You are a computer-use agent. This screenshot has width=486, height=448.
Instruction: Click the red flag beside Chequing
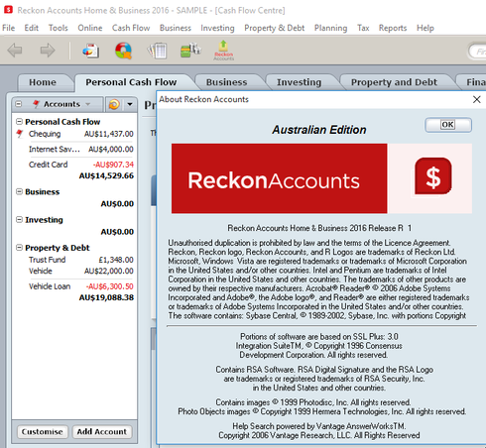pyautogui.click(x=20, y=134)
